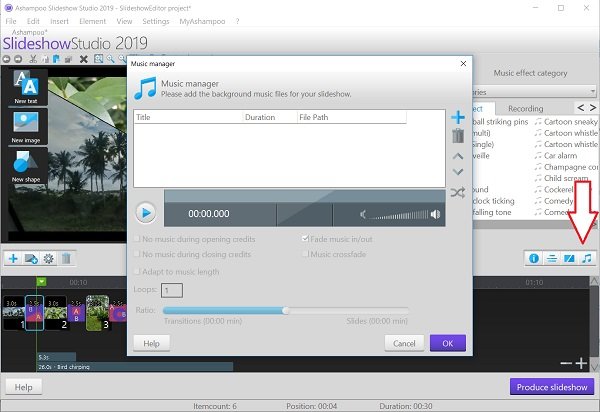Screen dimensions: 600x412
Task: Play music with the round play button
Action: point(146,213)
